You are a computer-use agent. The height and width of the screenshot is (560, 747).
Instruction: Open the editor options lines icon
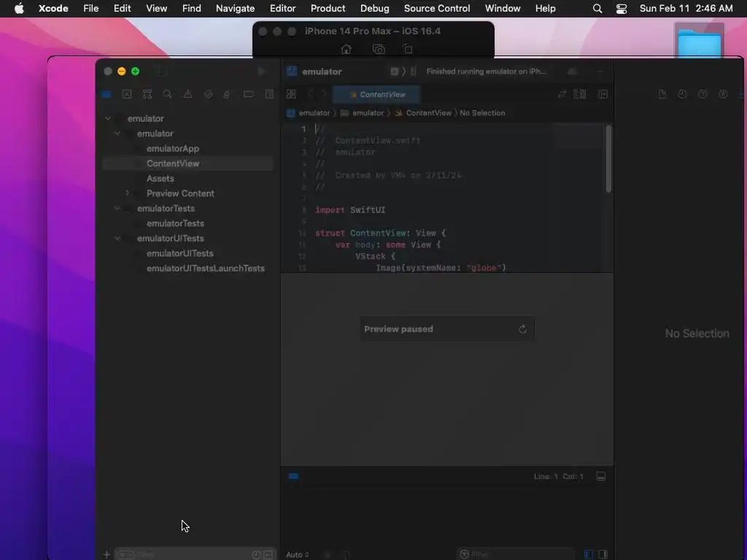pos(579,94)
